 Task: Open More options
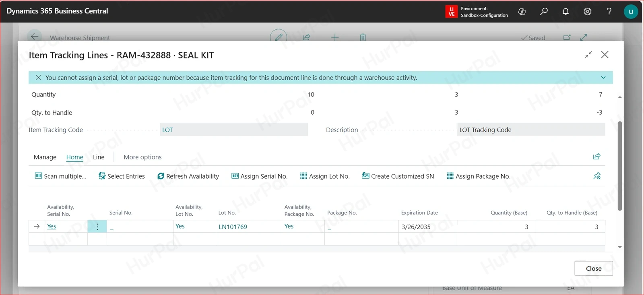click(142, 157)
